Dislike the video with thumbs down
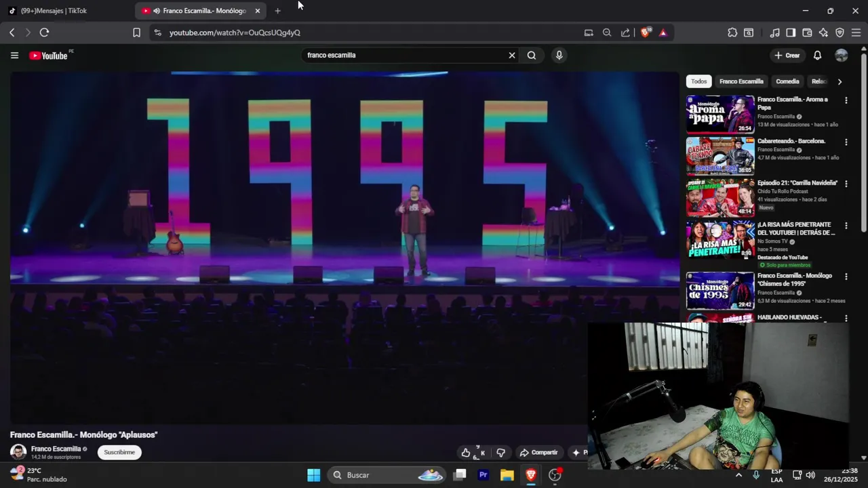Viewport: 868px width, 488px height. click(x=501, y=453)
